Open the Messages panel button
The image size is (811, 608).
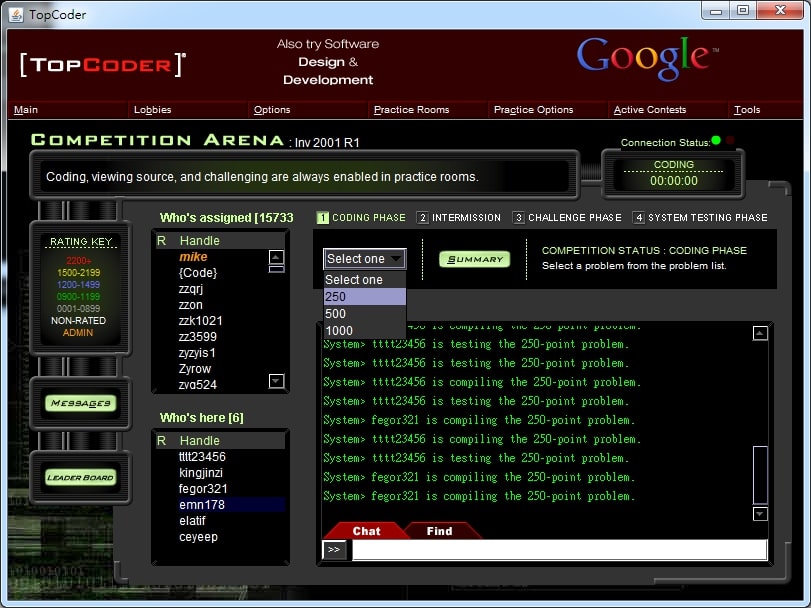81,403
